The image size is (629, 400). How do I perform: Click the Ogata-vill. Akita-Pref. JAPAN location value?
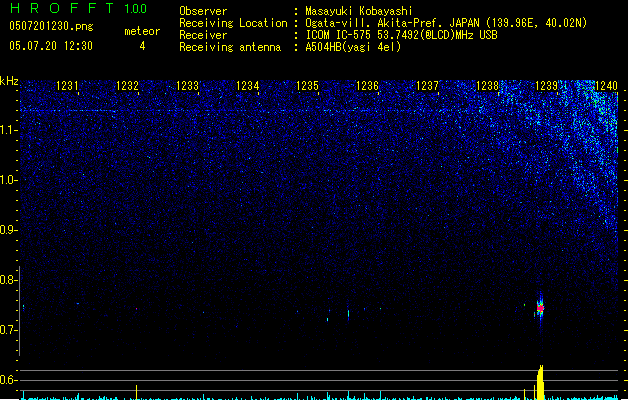(446, 23)
